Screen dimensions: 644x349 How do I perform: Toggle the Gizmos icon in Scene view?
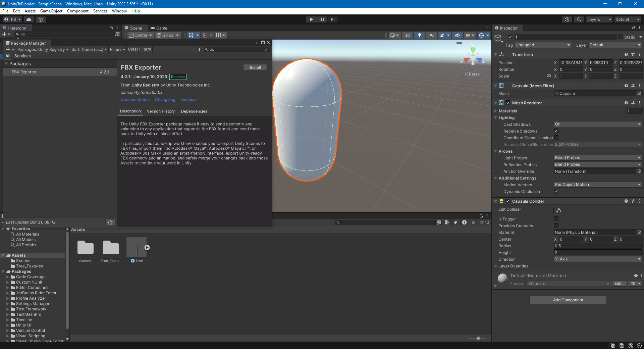481,35
